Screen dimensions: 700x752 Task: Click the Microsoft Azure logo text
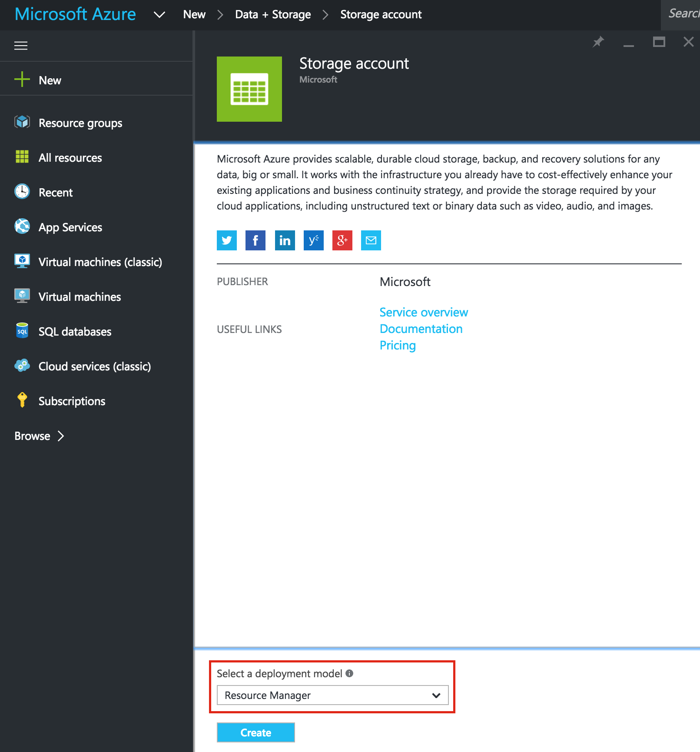coord(75,14)
